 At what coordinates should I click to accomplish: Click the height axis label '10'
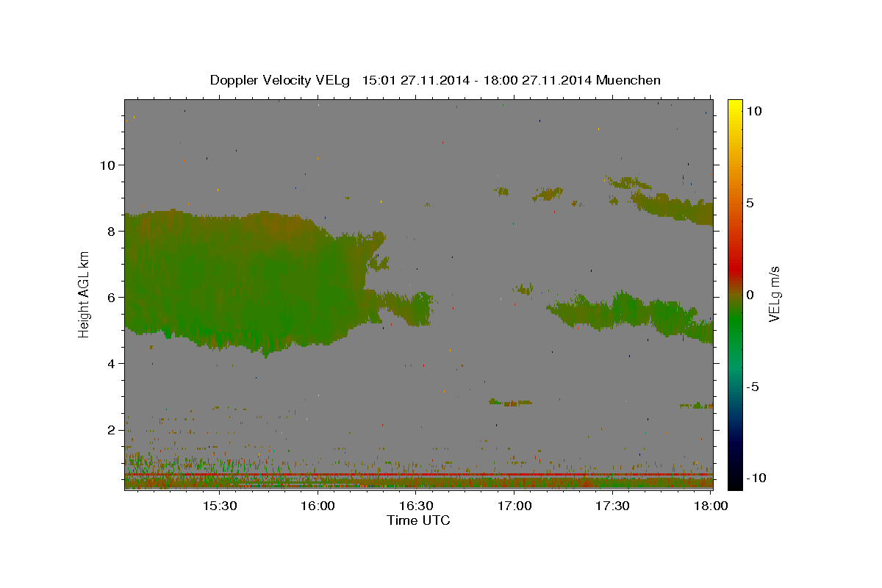click(x=108, y=165)
